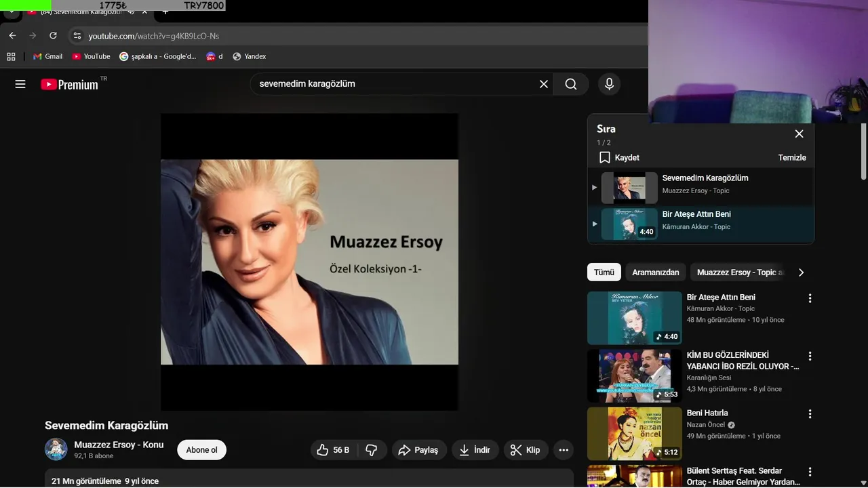The image size is (868, 488).
Task: Download the video with İndir button
Action: [x=475, y=450]
